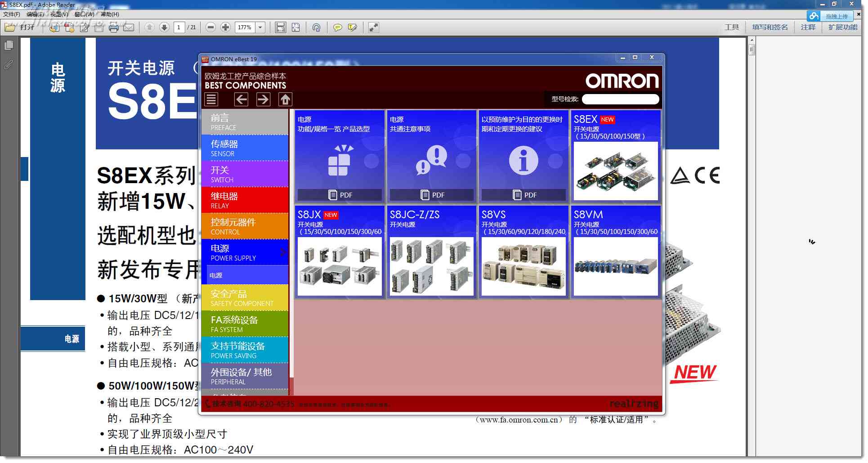Go to next page with down arrow

click(x=164, y=27)
